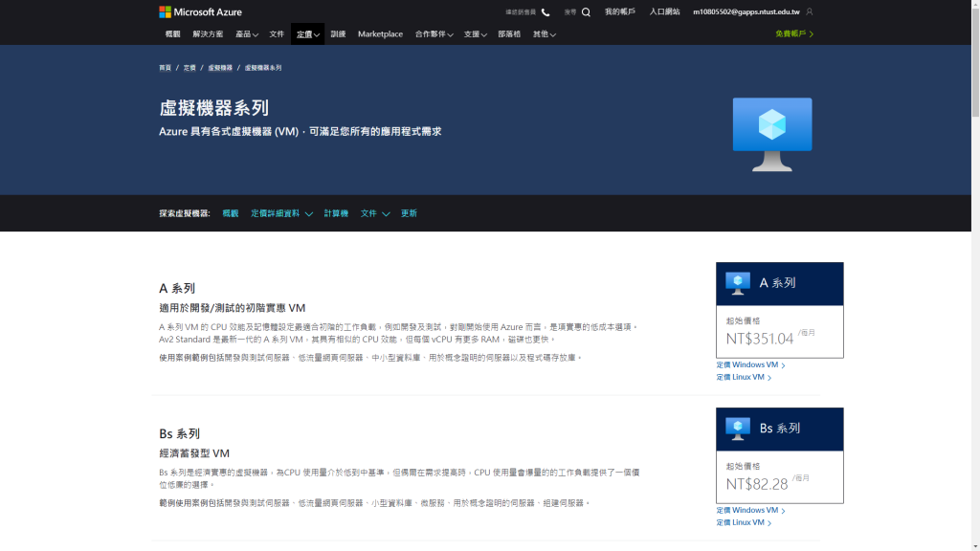
Task: Expand 產品 dropdown menu
Action: [246, 34]
